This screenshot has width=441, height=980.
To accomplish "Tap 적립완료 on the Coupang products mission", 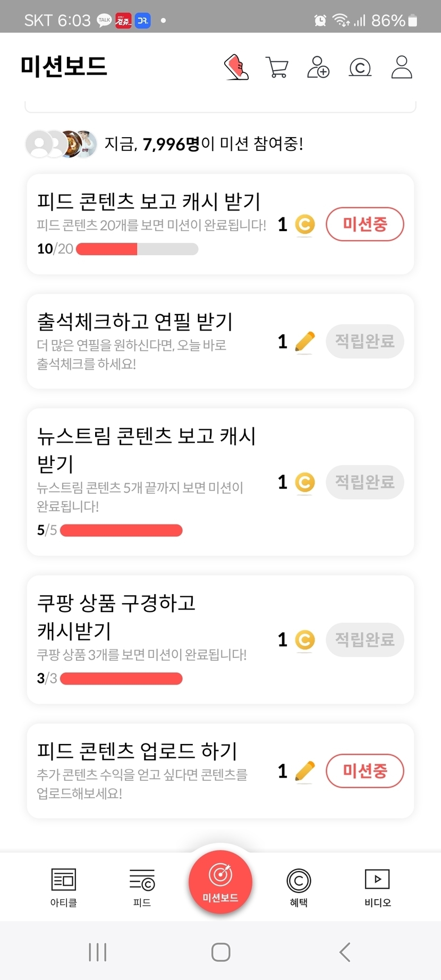I will (x=364, y=640).
